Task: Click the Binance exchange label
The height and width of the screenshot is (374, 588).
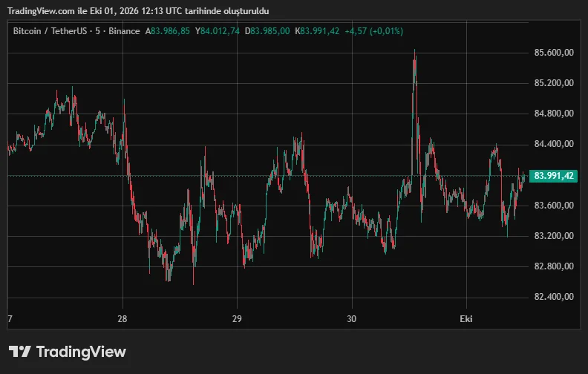Action: [x=124, y=31]
